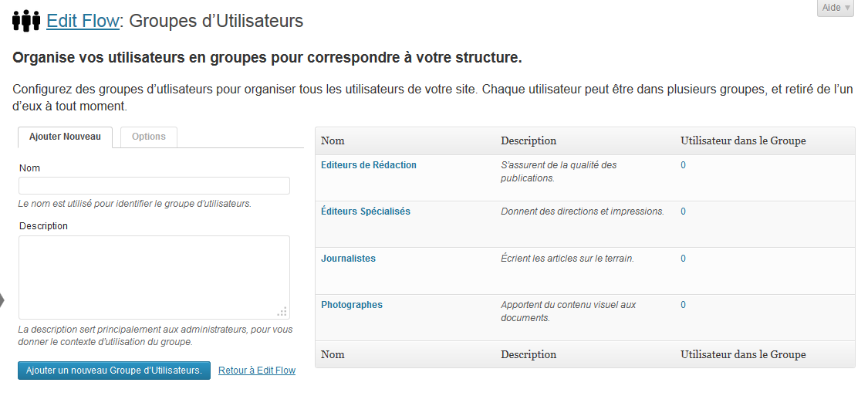Open the Éditeurs Spécialisés group
Screen dimensions: 868x396
[366, 212]
